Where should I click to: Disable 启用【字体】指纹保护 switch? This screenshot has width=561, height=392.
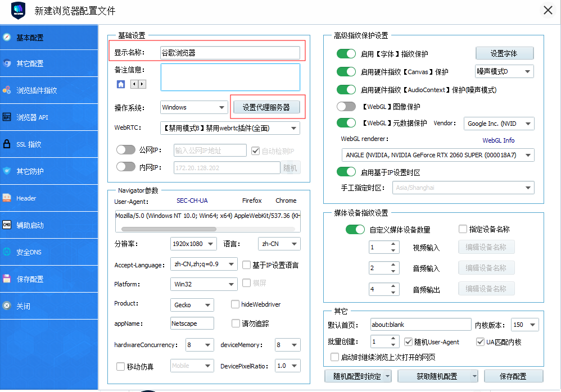click(x=346, y=53)
